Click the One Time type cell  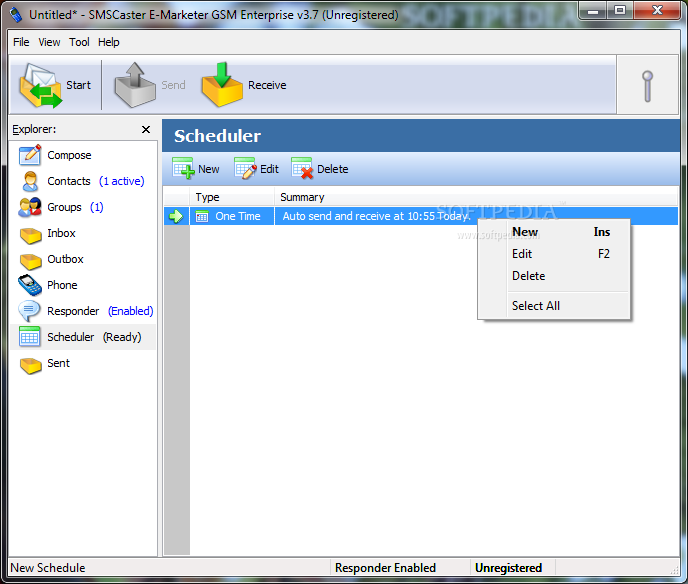[x=233, y=216]
